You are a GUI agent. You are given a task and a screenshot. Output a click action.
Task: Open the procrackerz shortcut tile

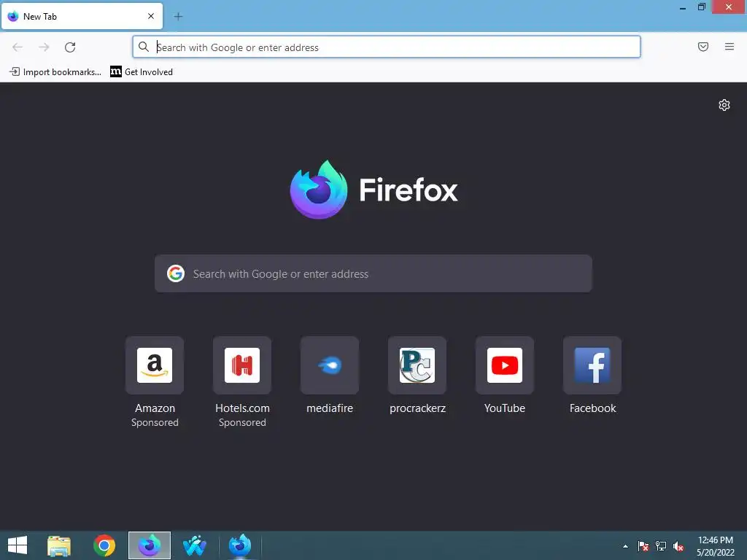tap(417, 365)
